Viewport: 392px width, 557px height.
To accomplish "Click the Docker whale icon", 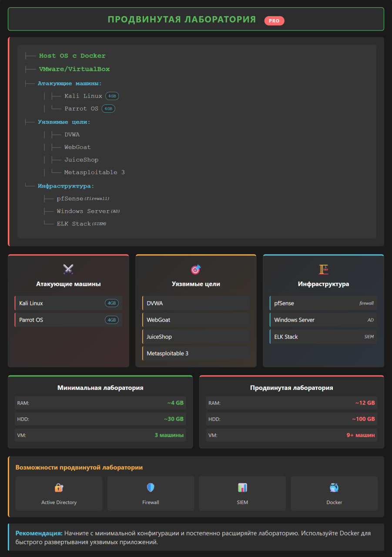I will point(334,487).
